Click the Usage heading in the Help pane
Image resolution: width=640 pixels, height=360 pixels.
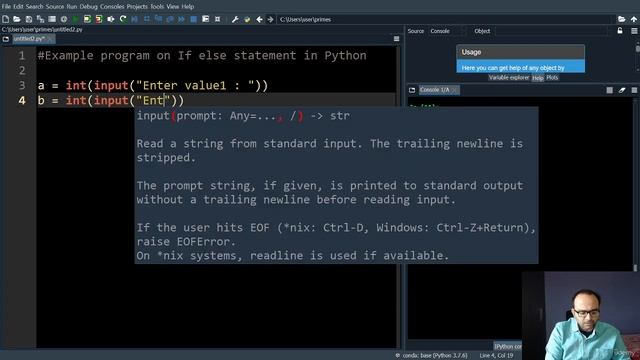(x=471, y=52)
